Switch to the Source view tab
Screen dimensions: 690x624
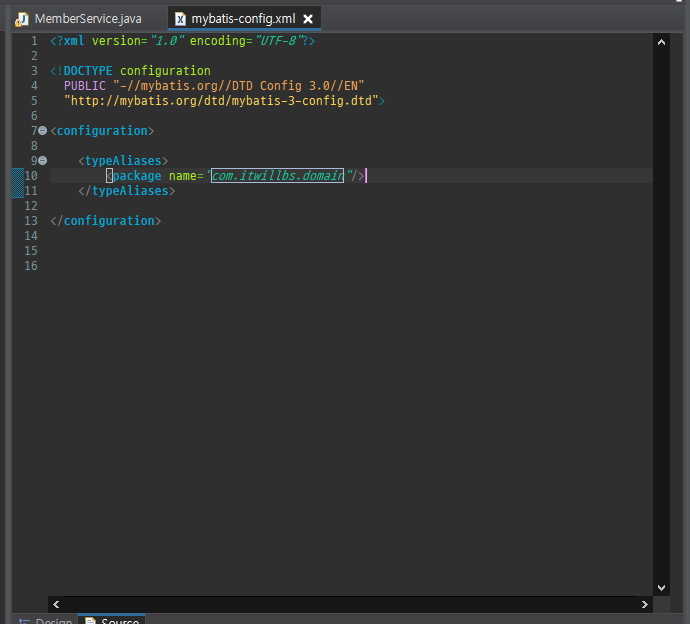[112, 620]
